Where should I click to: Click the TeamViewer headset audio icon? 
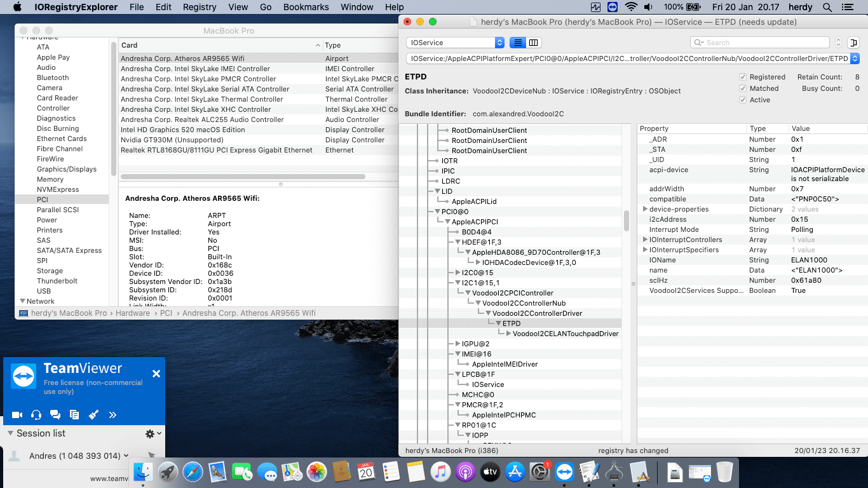(x=36, y=415)
